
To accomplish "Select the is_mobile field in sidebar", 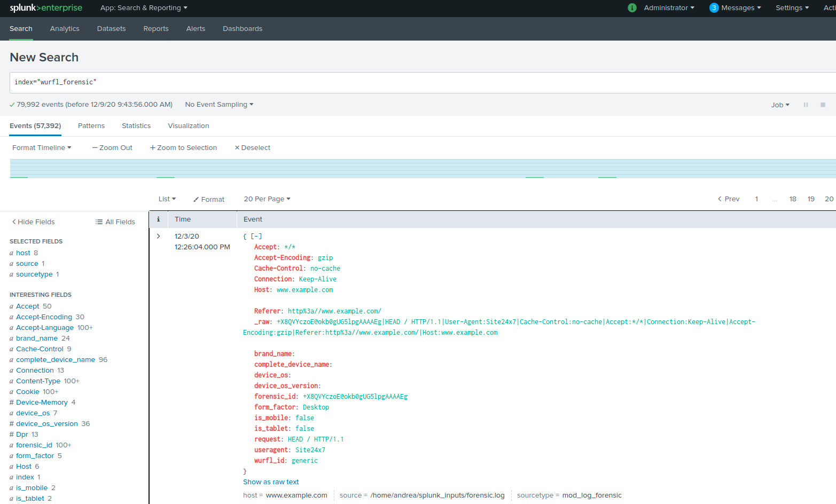I will click(x=32, y=488).
